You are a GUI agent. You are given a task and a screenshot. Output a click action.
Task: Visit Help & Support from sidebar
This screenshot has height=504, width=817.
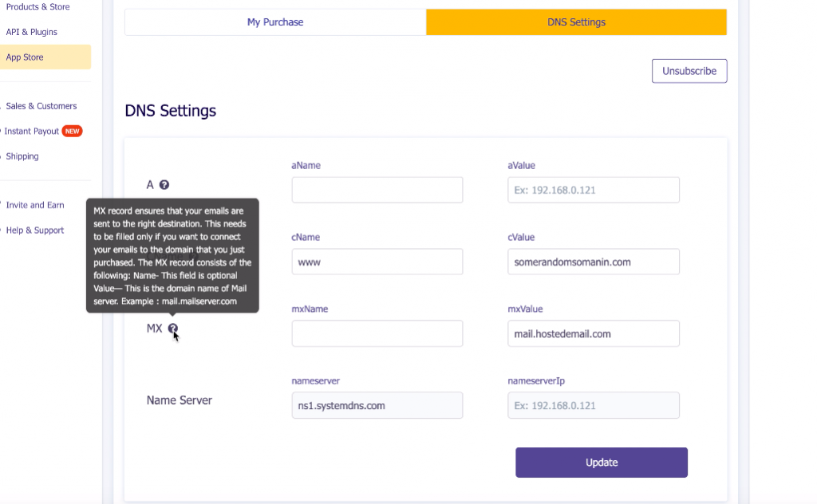(x=35, y=230)
